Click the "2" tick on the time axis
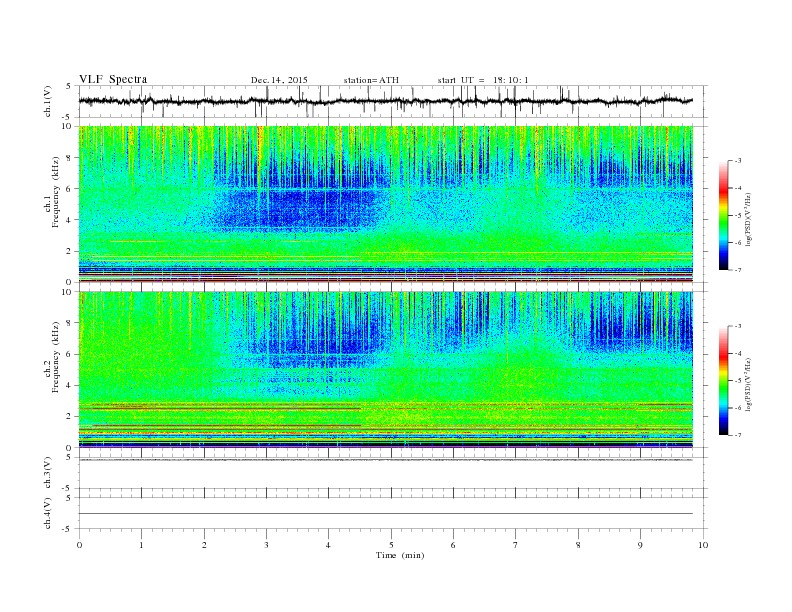Screen dimensions: 792x612 click(x=204, y=545)
